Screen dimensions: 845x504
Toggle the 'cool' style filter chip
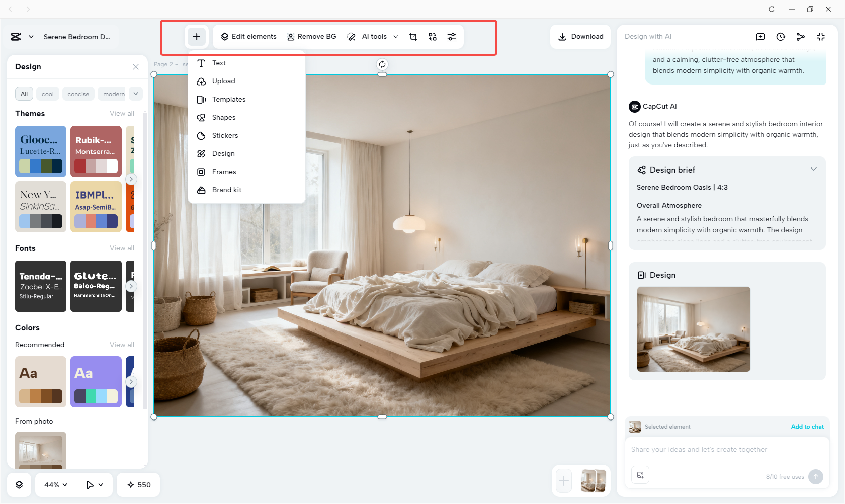(47, 94)
